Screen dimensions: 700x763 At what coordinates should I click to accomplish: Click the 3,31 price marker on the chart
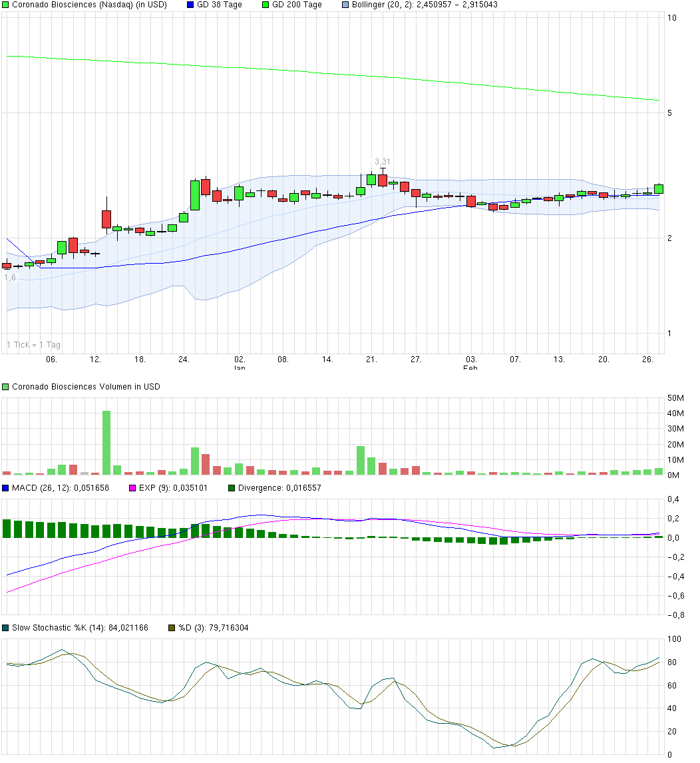[383, 160]
